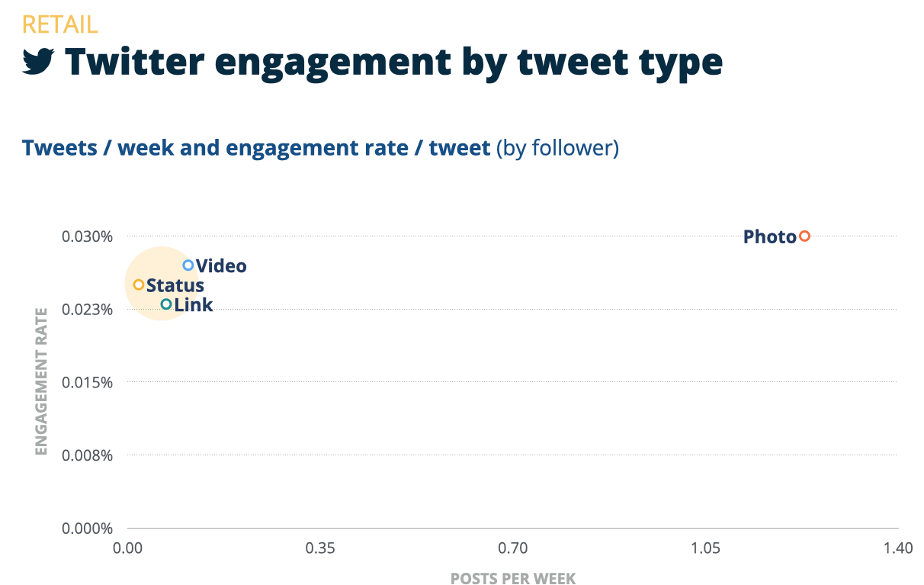The height and width of the screenshot is (585, 924).
Task: Select the blue Video data point marker
Action: pos(188,265)
